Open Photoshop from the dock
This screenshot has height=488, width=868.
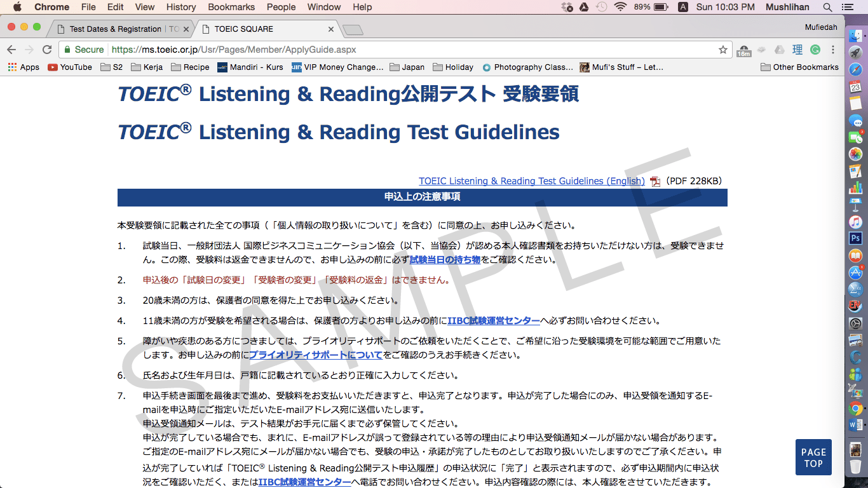coord(855,238)
